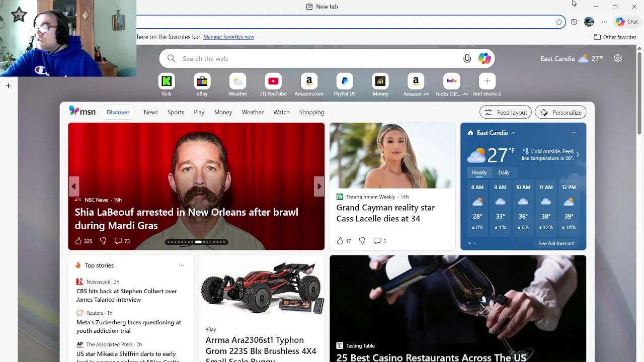Click the 12 PM hourly forecast
Image resolution: width=644 pixels, height=362 pixels.
click(569, 208)
